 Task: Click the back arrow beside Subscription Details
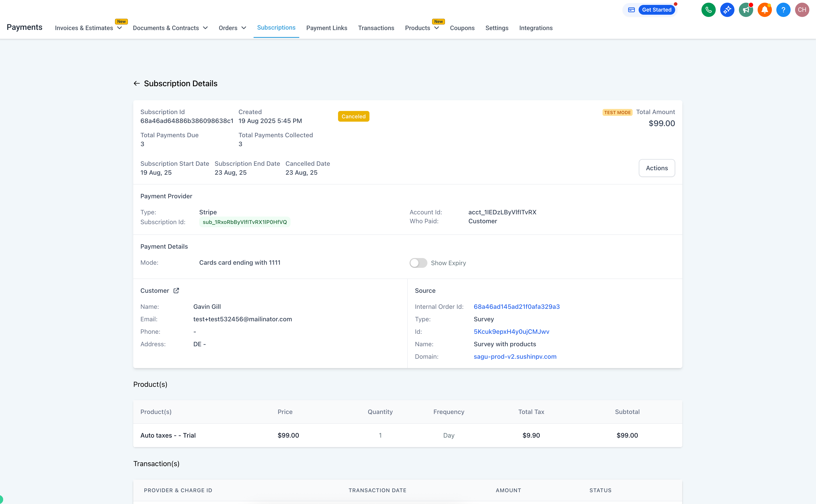[x=137, y=83]
